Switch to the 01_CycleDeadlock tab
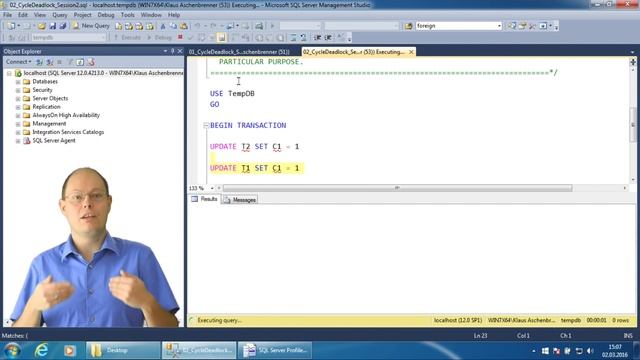Viewport: 640px width, 360px height. point(239,52)
